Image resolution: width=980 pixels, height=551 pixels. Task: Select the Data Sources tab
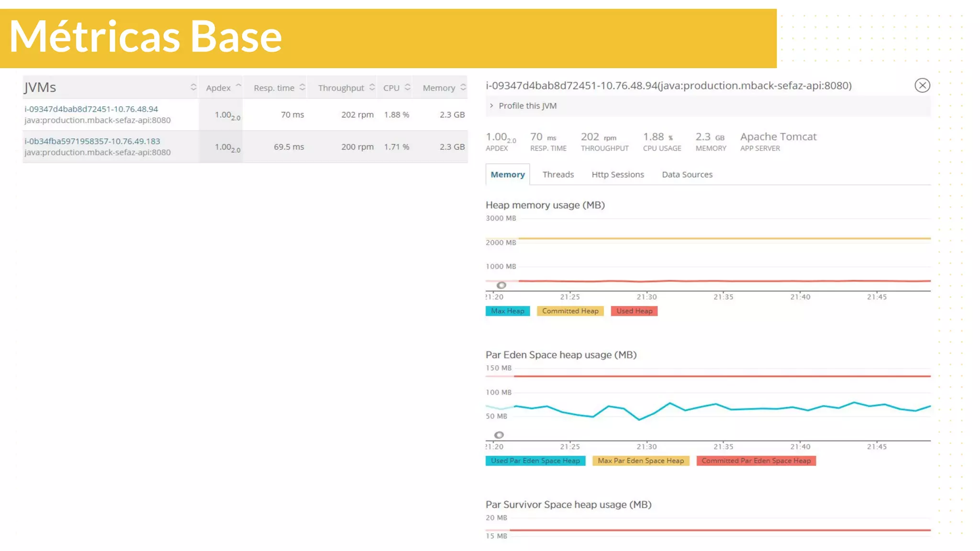click(x=687, y=175)
